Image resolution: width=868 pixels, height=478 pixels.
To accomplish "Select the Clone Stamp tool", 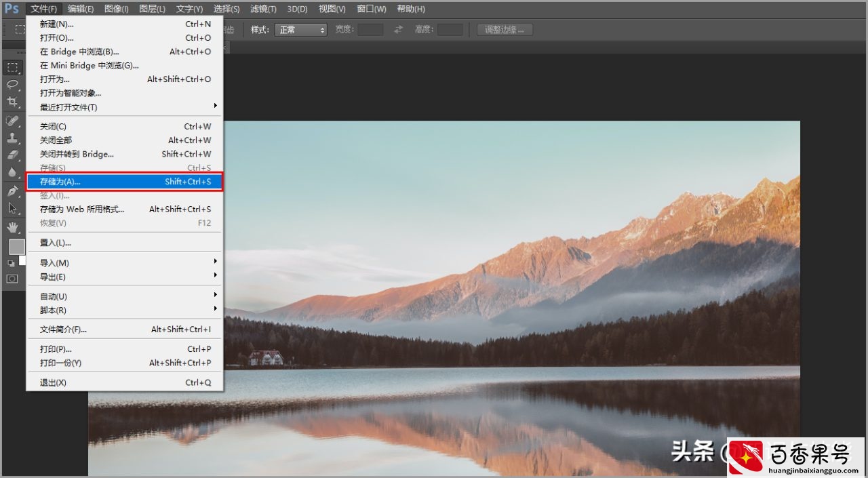I will point(13,138).
